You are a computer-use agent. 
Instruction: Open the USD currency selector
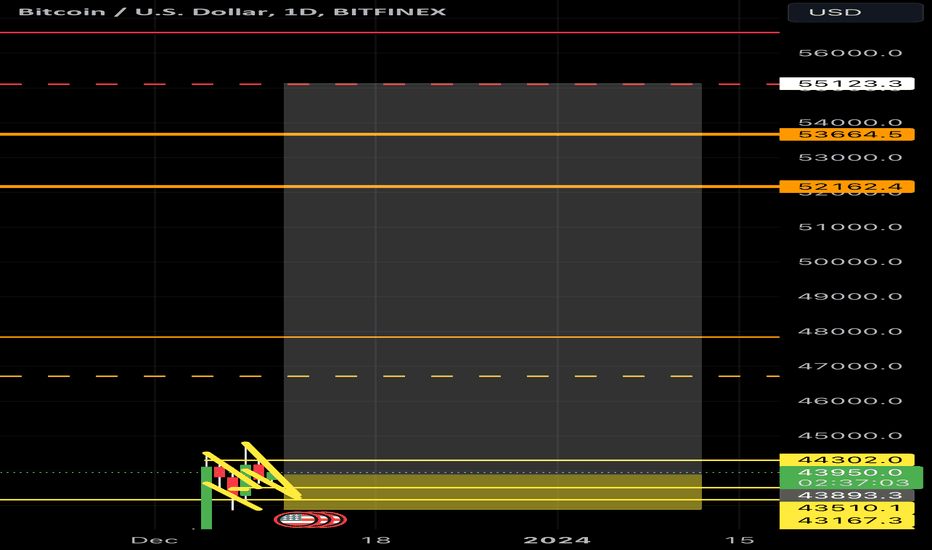coord(853,13)
